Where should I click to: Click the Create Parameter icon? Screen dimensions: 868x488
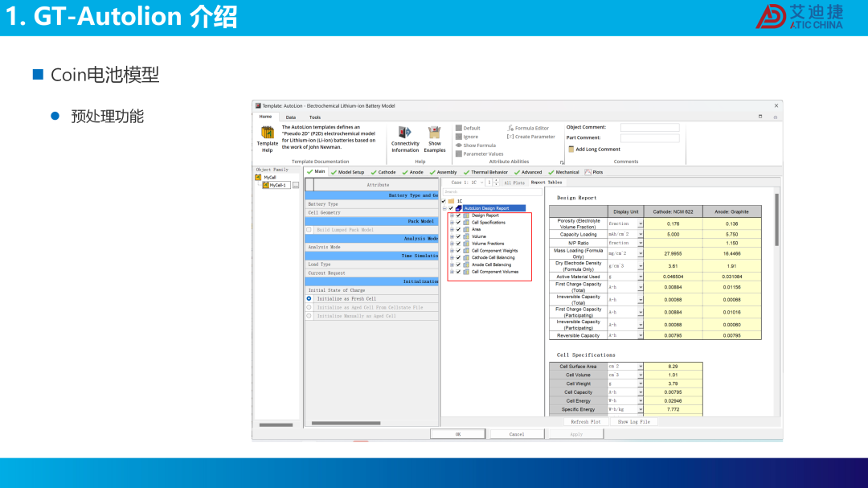pos(510,136)
